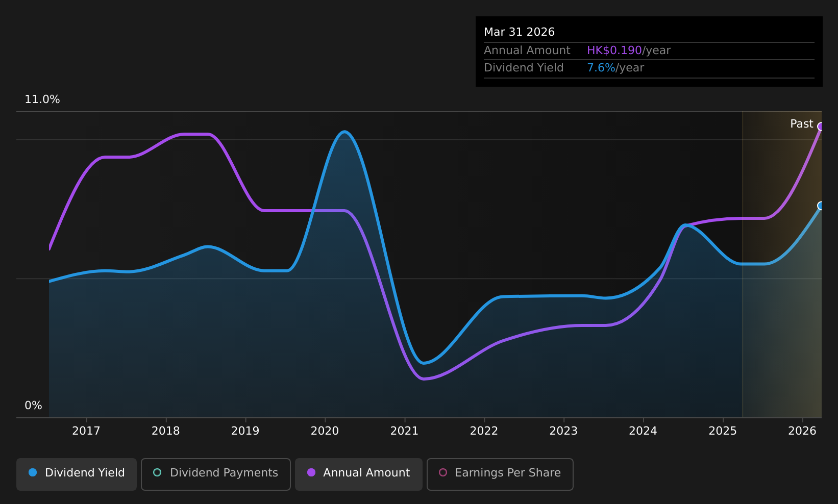Click the Mar 31 2026 tooltip date
Viewport: 838px width, 504px height.
pos(519,32)
